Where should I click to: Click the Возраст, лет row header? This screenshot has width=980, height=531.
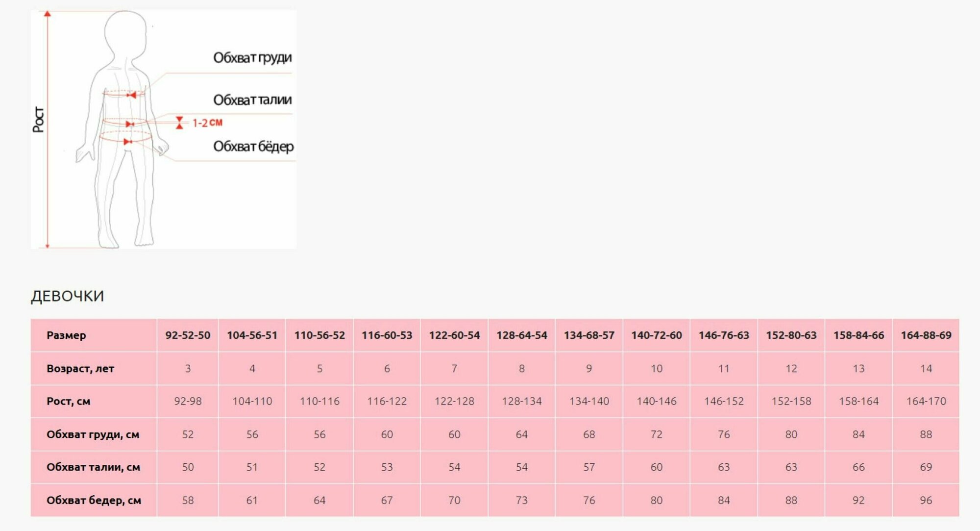[x=80, y=369]
